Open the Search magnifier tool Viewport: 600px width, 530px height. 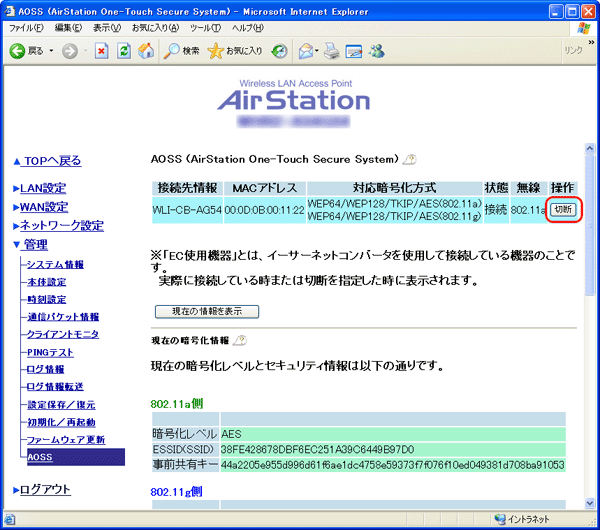[181, 51]
